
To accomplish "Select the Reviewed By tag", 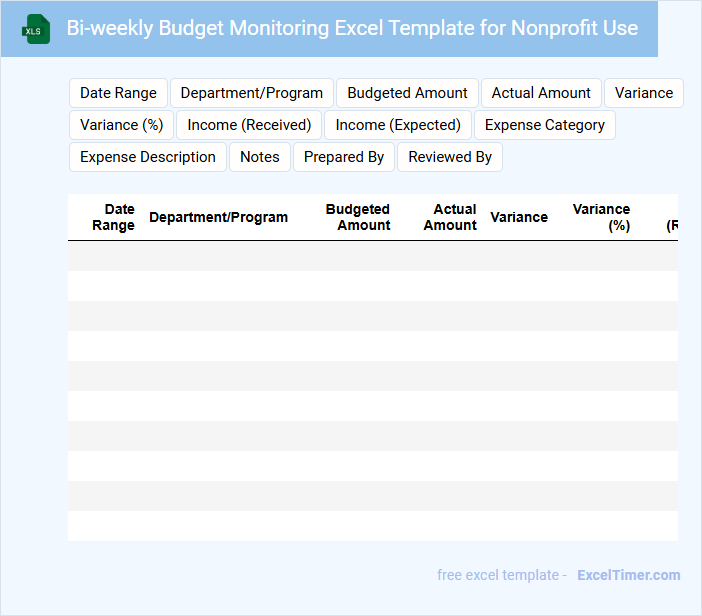I will (x=450, y=157).
